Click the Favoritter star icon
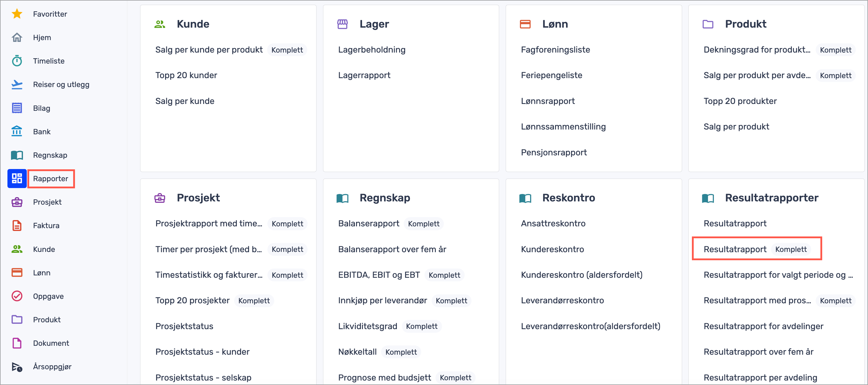 [x=17, y=14]
